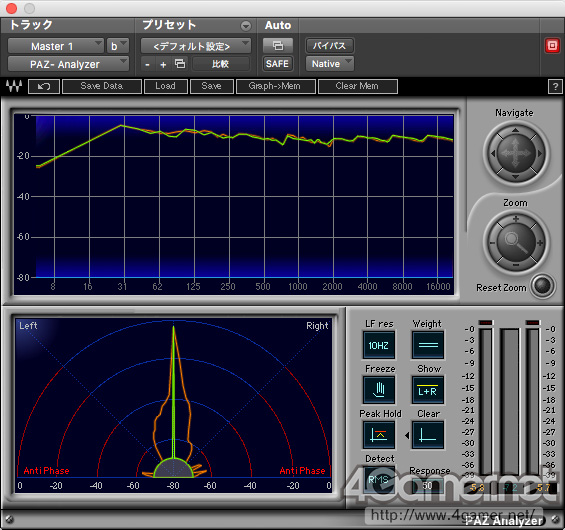Click the red target button in header

[x=552, y=46]
